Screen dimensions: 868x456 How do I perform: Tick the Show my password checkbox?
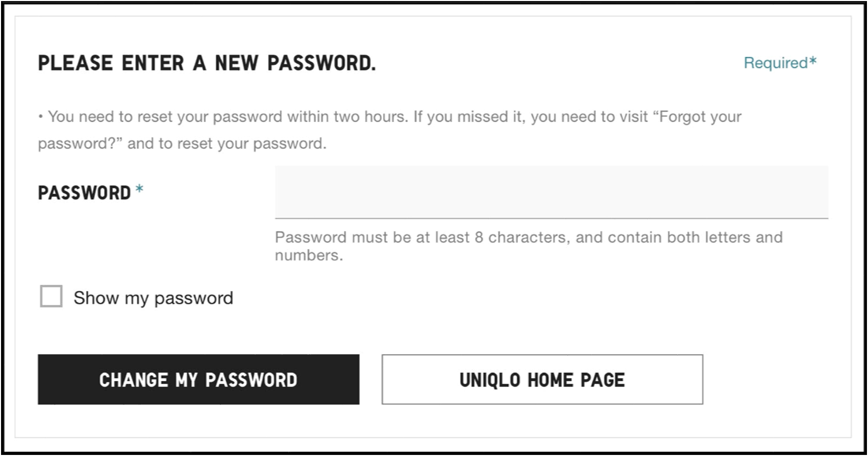point(51,296)
